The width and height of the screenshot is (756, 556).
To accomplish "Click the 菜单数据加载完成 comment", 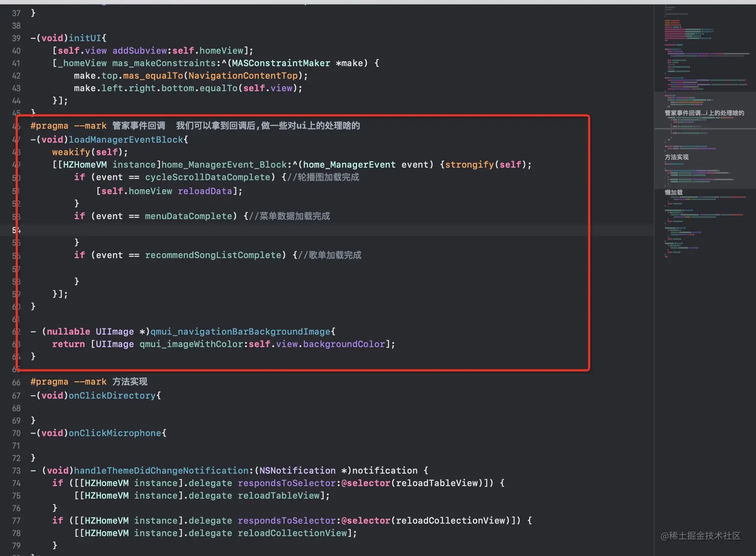I will click(x=289, y=216).
